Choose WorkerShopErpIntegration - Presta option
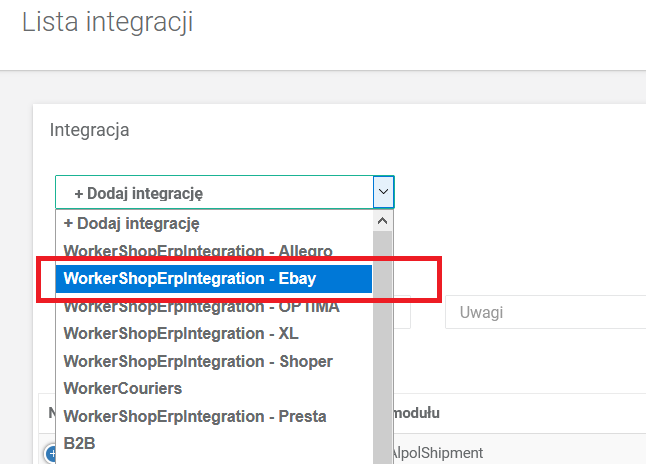Image resolution: width=646 pixels, height=464 pixels. [x=195, y=415]
